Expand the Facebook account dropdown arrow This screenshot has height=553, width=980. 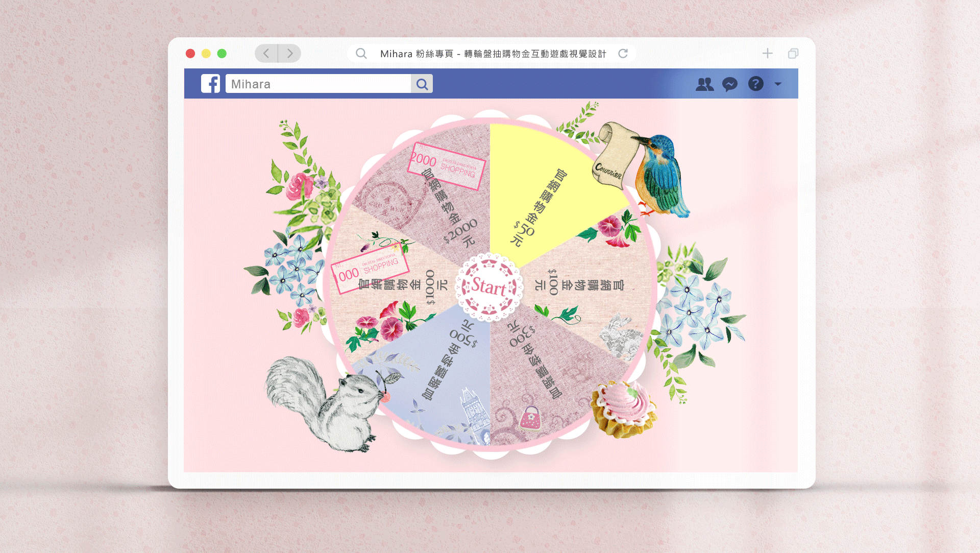tap(778, 84)
